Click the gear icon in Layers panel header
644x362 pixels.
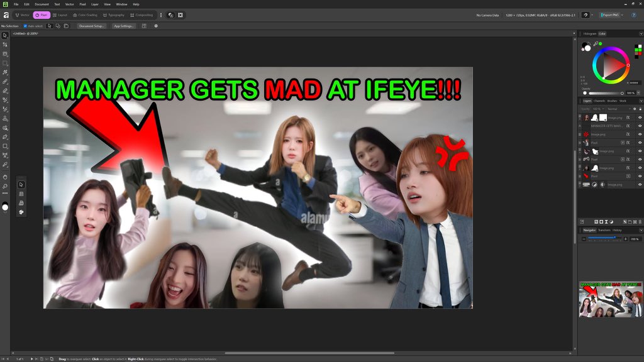[635, 109]
